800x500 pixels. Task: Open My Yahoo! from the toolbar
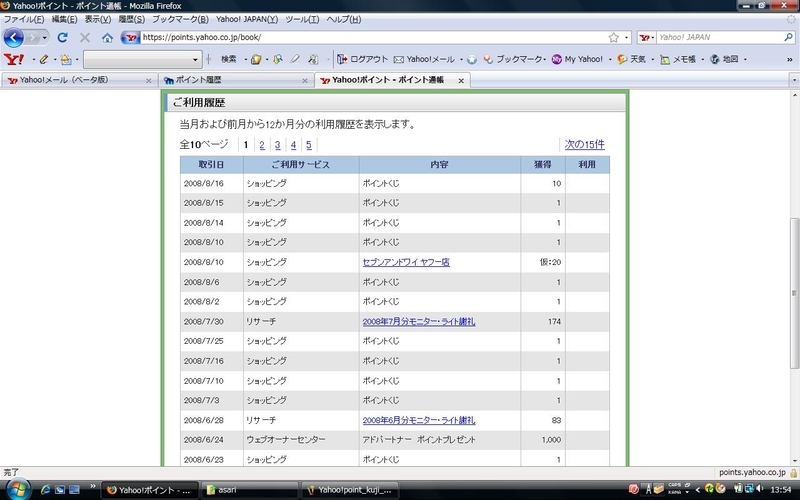(x=577, y=59)
